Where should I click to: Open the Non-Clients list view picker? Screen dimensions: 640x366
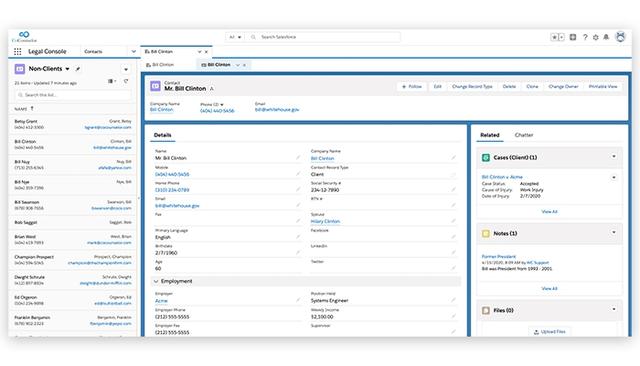point(67,69)
